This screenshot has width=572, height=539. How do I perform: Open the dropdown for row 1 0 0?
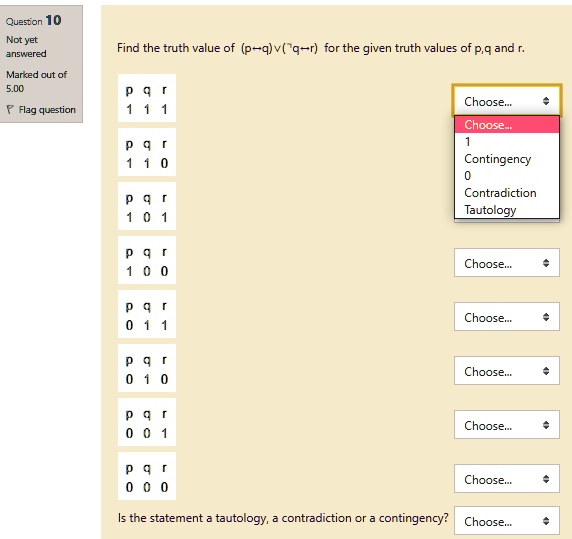(506, 263)
